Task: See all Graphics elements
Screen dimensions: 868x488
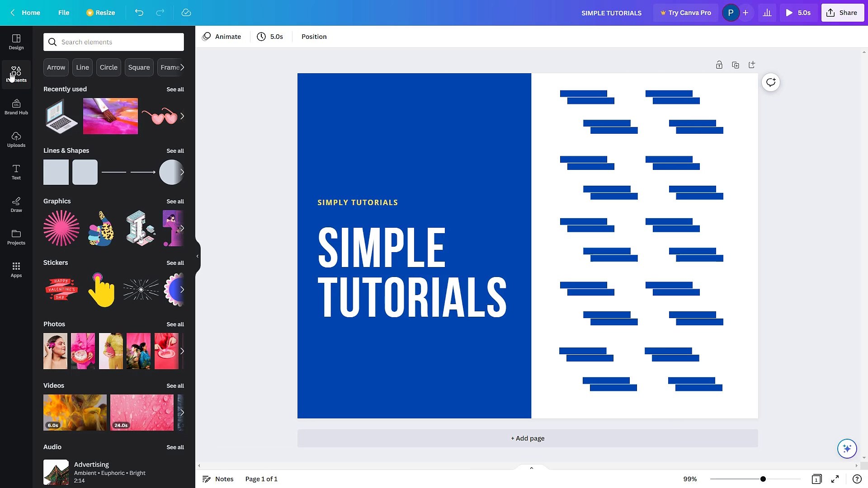Action: pos(175,202)
